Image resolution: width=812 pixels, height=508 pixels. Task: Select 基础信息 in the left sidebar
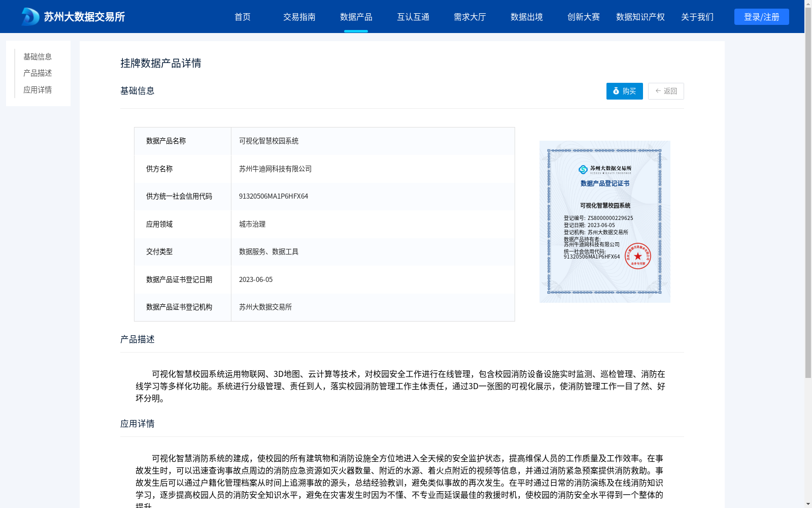click(37, 56)
